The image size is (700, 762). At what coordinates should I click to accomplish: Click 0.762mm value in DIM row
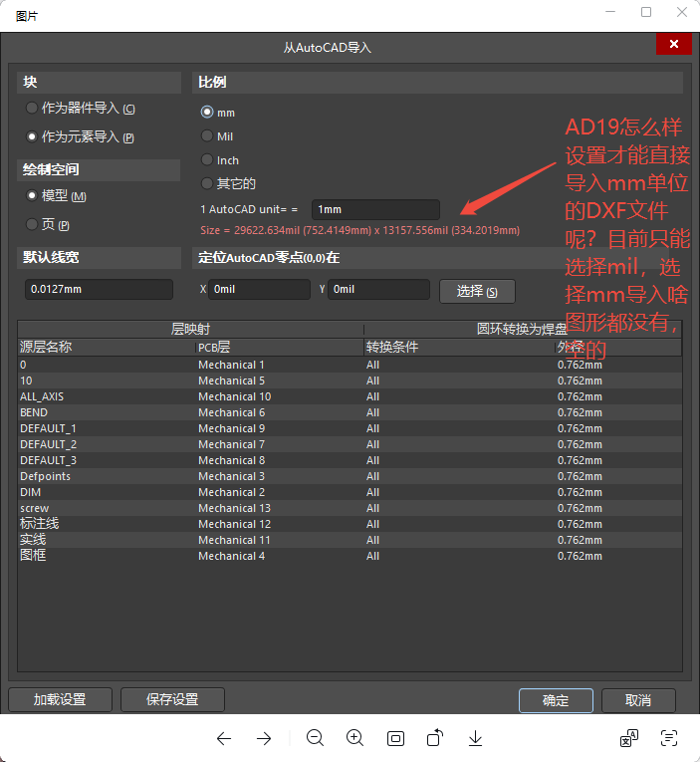point(580,492)
